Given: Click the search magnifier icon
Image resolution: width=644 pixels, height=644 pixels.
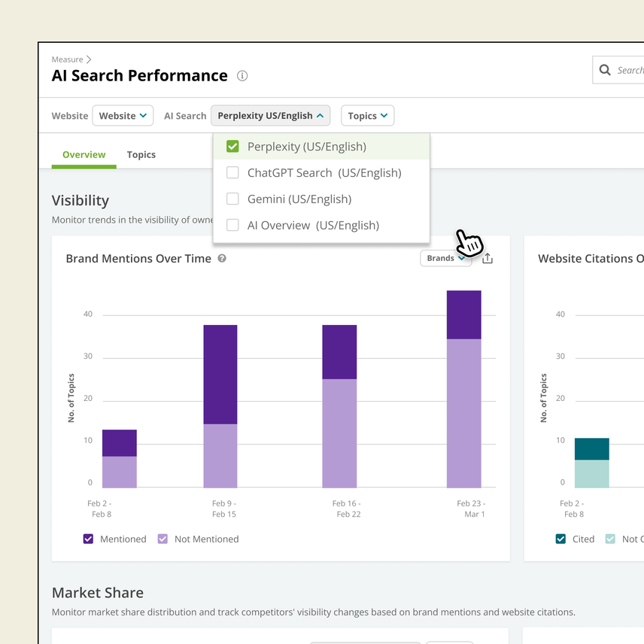Looking at the screenshot, I should [606, 69].
